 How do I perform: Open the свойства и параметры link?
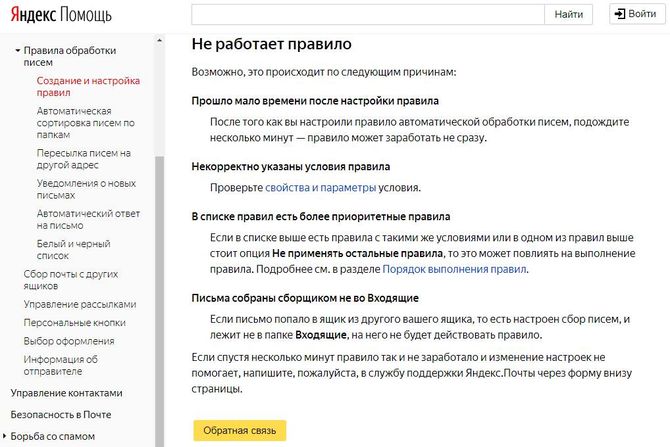click(x=320, y=188)
